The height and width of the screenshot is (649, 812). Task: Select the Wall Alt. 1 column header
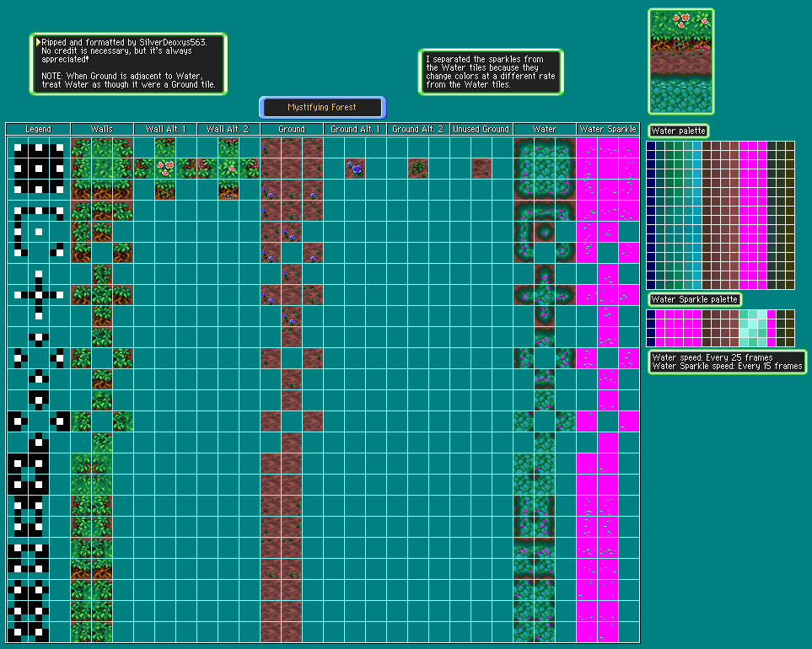pos(165,130)
